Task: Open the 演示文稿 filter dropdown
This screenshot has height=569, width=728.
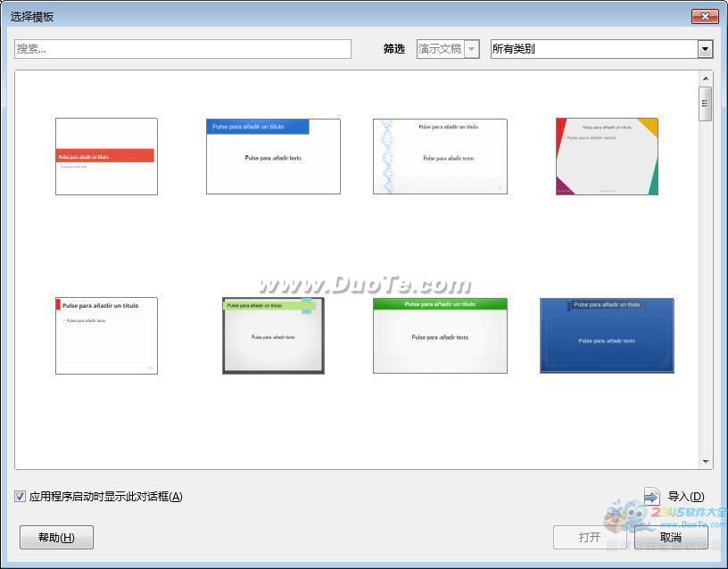Action: [448, 49]
